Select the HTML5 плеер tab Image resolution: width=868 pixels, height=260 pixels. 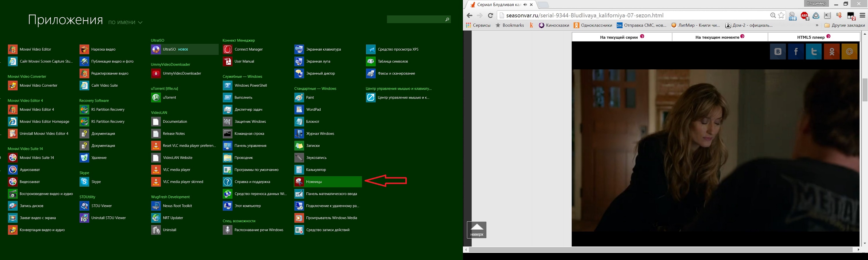pyautogui.click(x=814, y=37)
